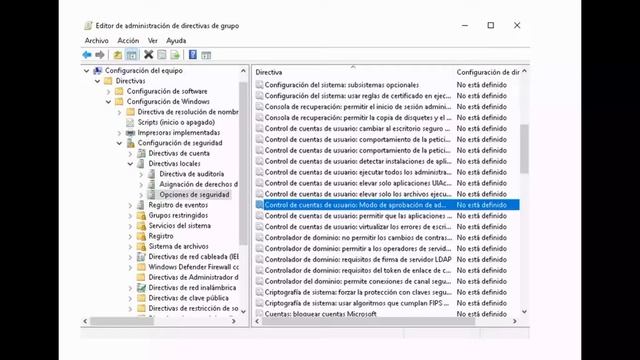Collapse the Directivas locales node

point(131,164)
